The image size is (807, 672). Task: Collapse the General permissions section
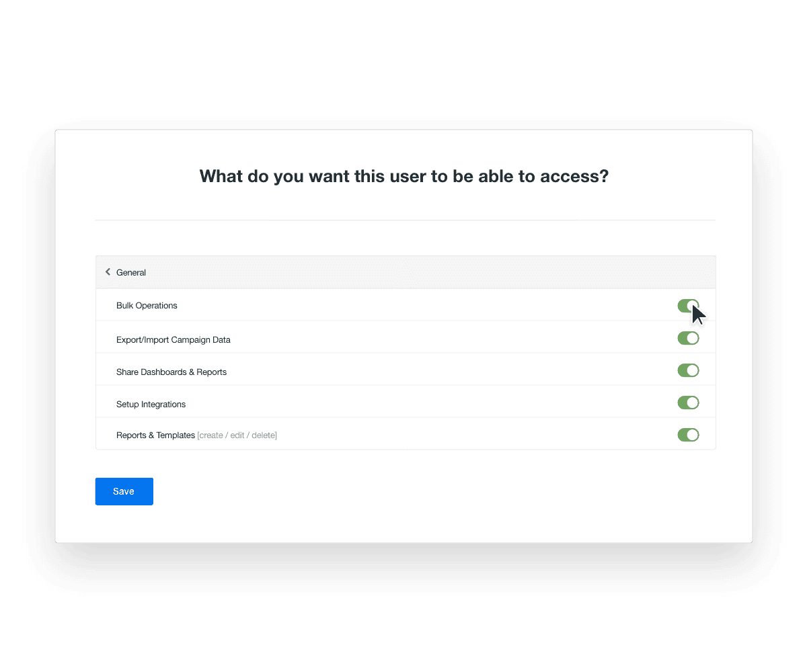click(x=131, y=272)
